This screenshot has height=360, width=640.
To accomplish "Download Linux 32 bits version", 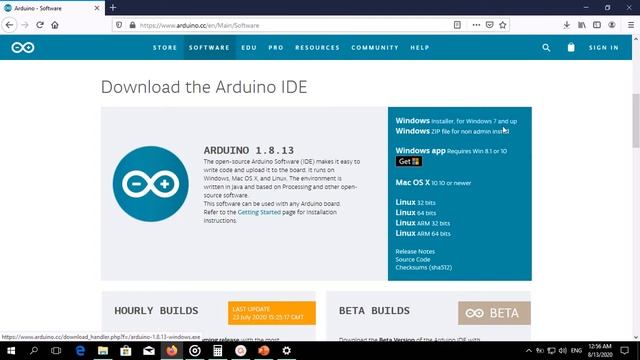I will 415,202.
